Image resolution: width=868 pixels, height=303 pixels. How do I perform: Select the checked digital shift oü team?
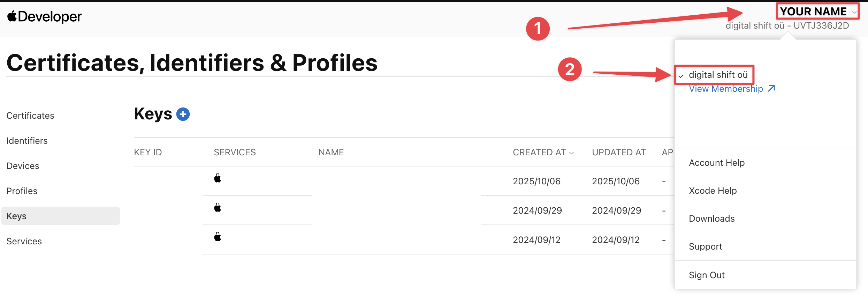pyautogui.click(x=718, y=75)
